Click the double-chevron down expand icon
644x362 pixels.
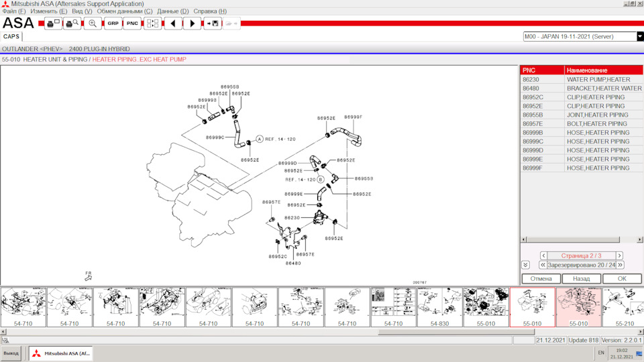click(x=525, y=265)
